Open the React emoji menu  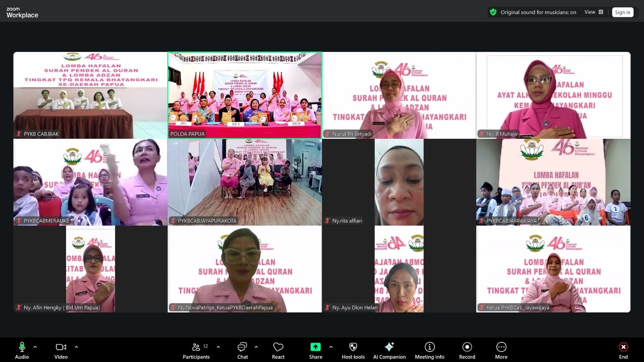click(278, 350)
